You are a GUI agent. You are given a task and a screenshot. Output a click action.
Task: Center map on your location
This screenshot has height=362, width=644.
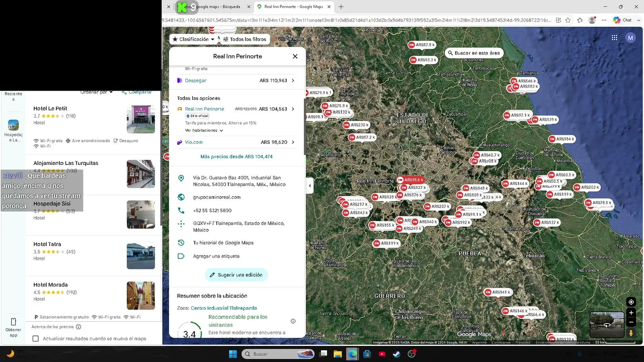(631, 302)
